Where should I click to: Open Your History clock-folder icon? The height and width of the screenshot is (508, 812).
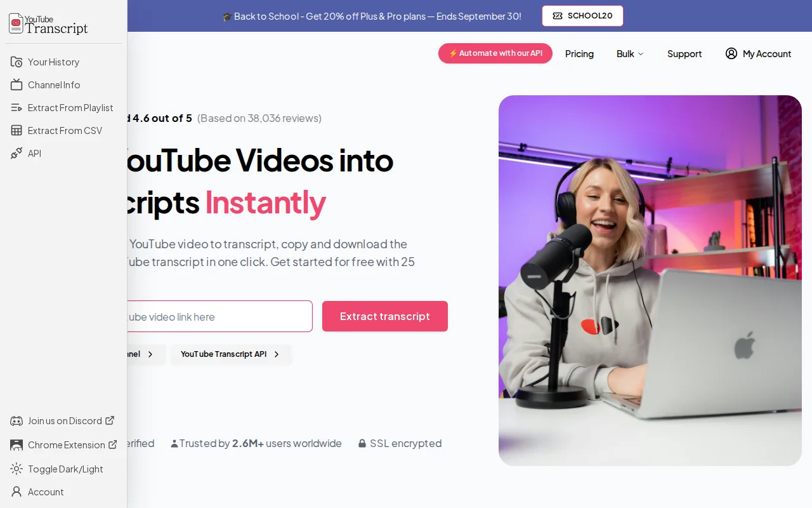click(16, 62)
